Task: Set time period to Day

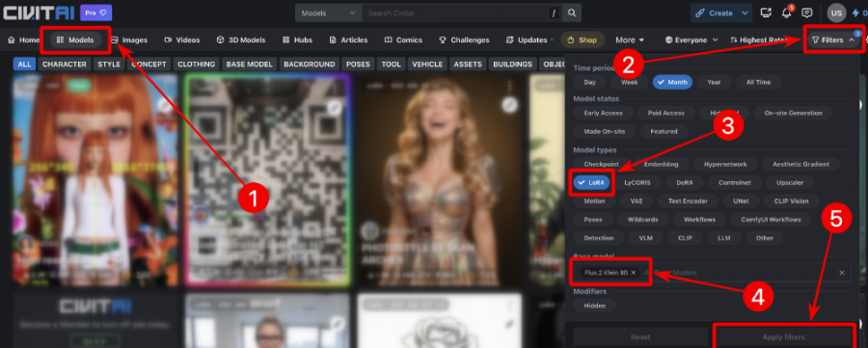Action: (x=589, y=82)
